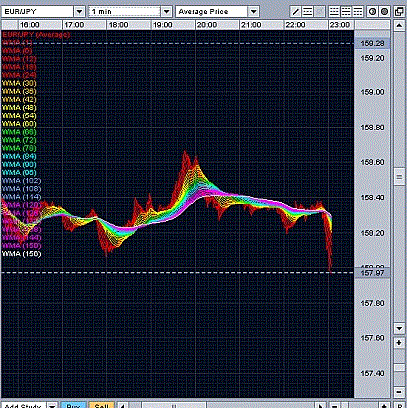Click the highlighted 157.97 price marker

coord(372,273)
